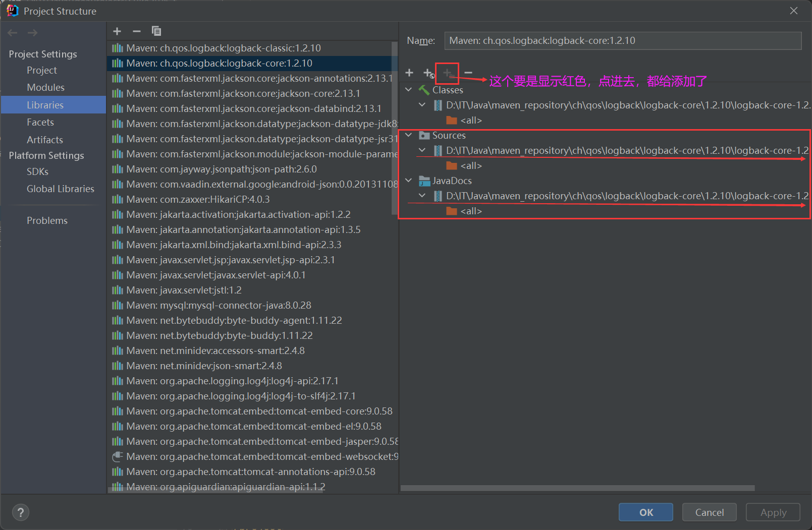Image resolution: width=812 pixels, height=530 pixels.
Task: Remove library using the minus icon above list
Action: pyautogui.click(x=136, y=31)
